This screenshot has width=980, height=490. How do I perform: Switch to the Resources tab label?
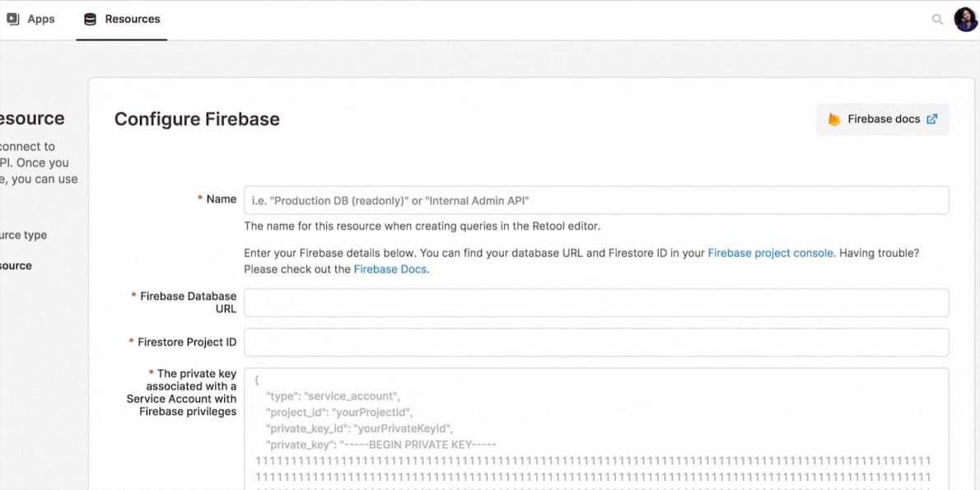pyautogui.click(x=133, y=19)
